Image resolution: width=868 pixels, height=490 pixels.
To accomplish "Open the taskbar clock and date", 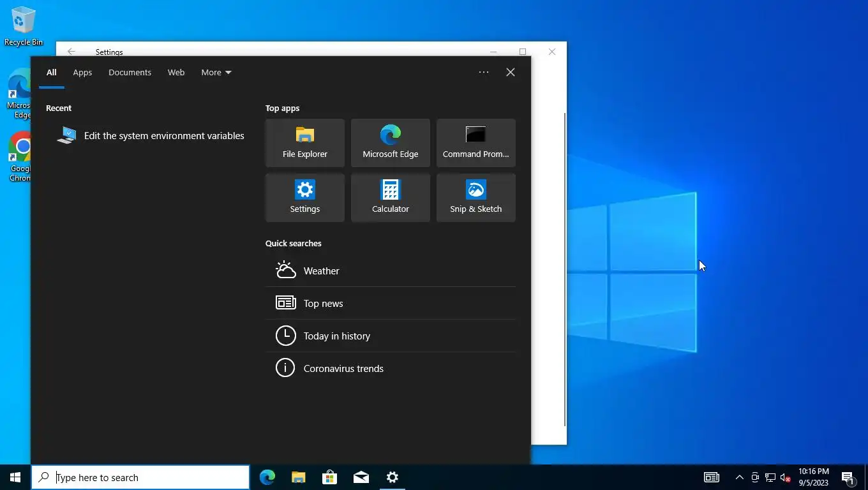I will (x=814, y=477).
